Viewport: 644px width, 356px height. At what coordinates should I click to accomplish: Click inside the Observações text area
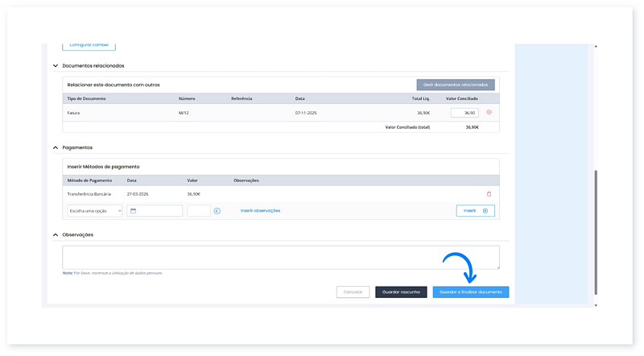(280, 257)
